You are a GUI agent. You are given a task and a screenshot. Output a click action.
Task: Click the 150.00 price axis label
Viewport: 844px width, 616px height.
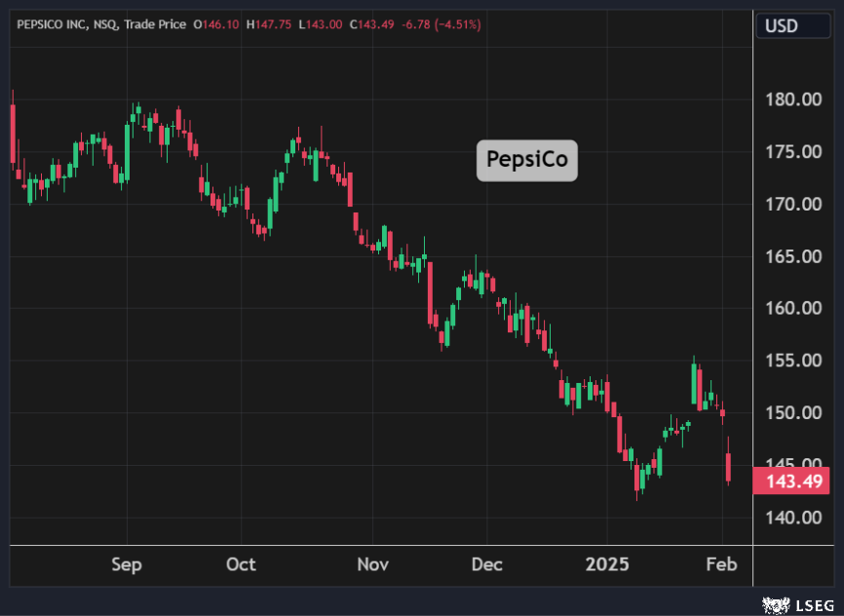[x=793, y=413]
